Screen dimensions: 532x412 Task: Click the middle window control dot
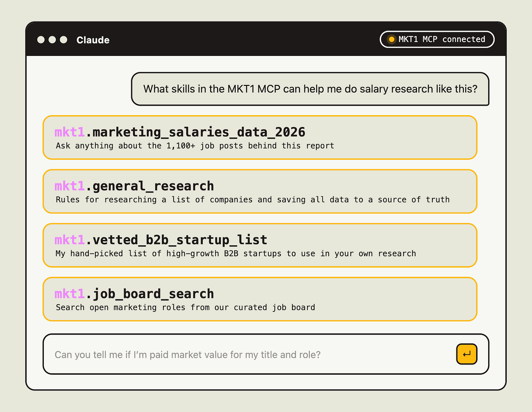(x=52, y=39)
